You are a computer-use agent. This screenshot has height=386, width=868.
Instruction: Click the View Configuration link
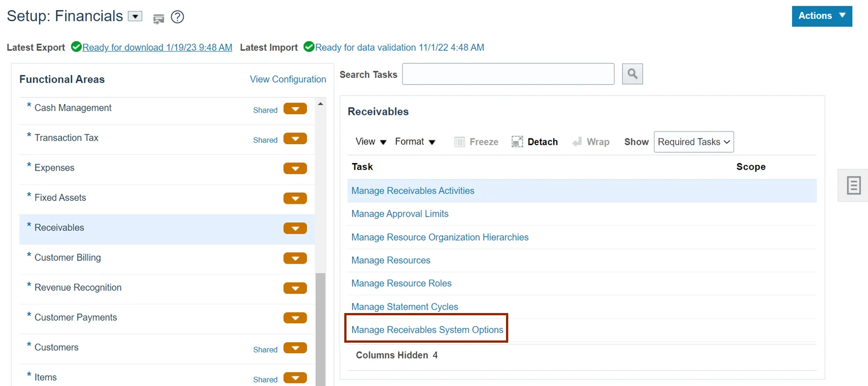(288, 79)
